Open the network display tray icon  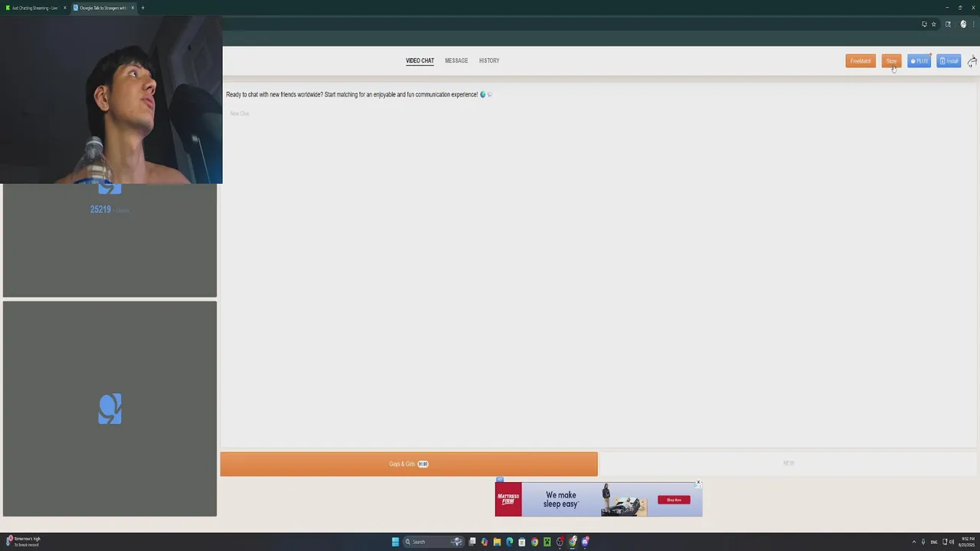(x=945, y=542)
